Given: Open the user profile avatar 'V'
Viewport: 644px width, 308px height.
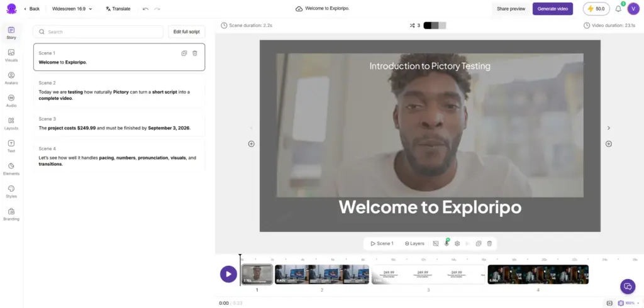Looking at the screenshot, I should pyautogui.click(x=633, y=9).
